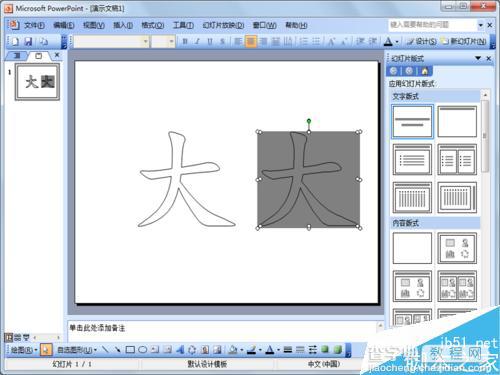
Task: Toggle the Select Objects arrow tool
Action: pyautogui.click(x=46, y=350)
